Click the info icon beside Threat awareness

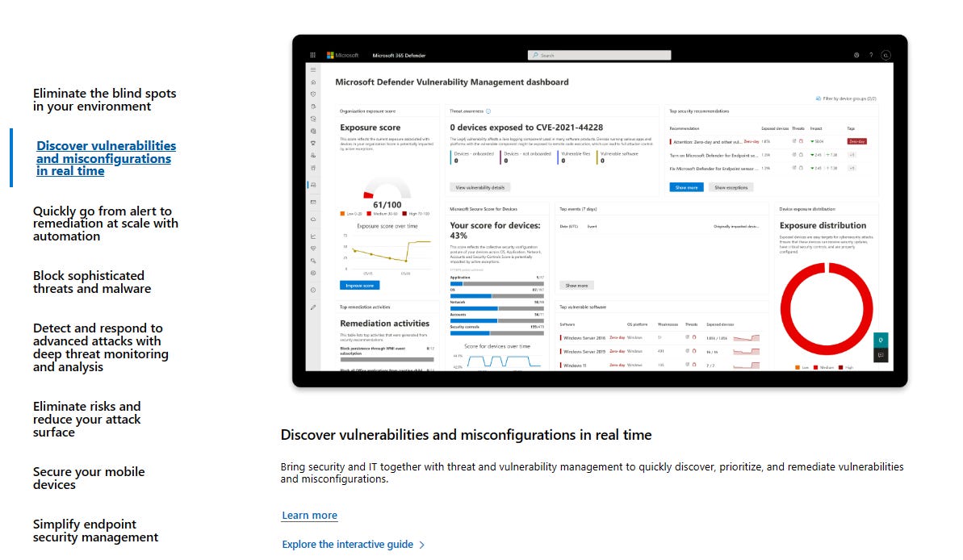(x=488, y=111)
